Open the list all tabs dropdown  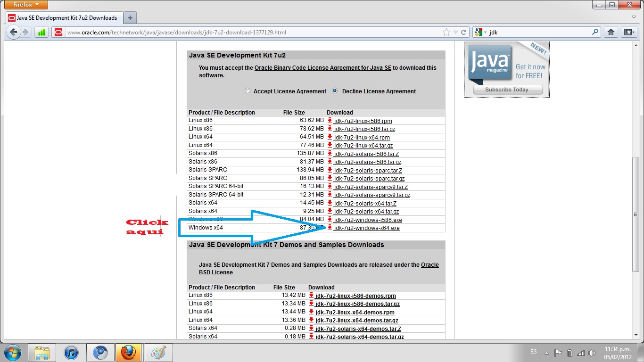coord(634,17)
